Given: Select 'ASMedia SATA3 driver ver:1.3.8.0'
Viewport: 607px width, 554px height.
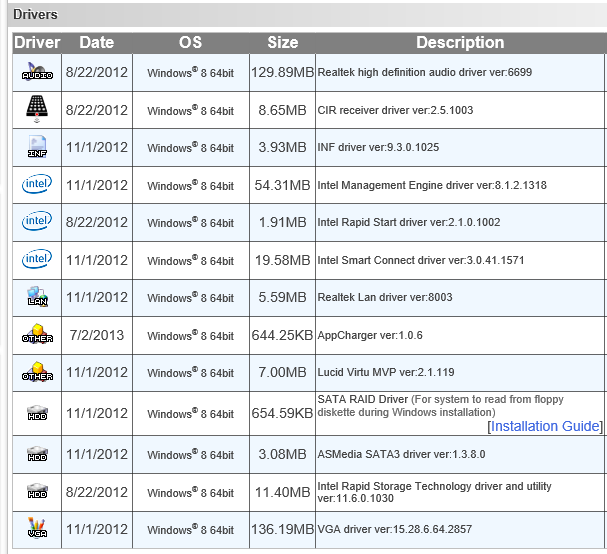Looking at the screenshot, I should (401, 454).
